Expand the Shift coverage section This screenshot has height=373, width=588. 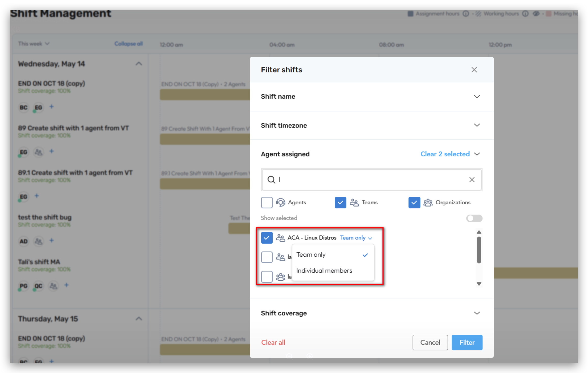click(x=477, y=313)
